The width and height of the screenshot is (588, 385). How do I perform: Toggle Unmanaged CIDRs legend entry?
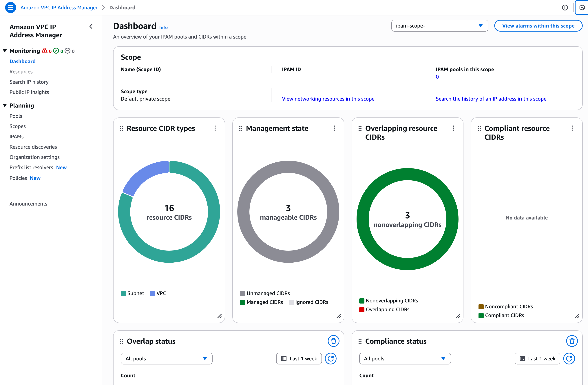[x=265, y=293]
